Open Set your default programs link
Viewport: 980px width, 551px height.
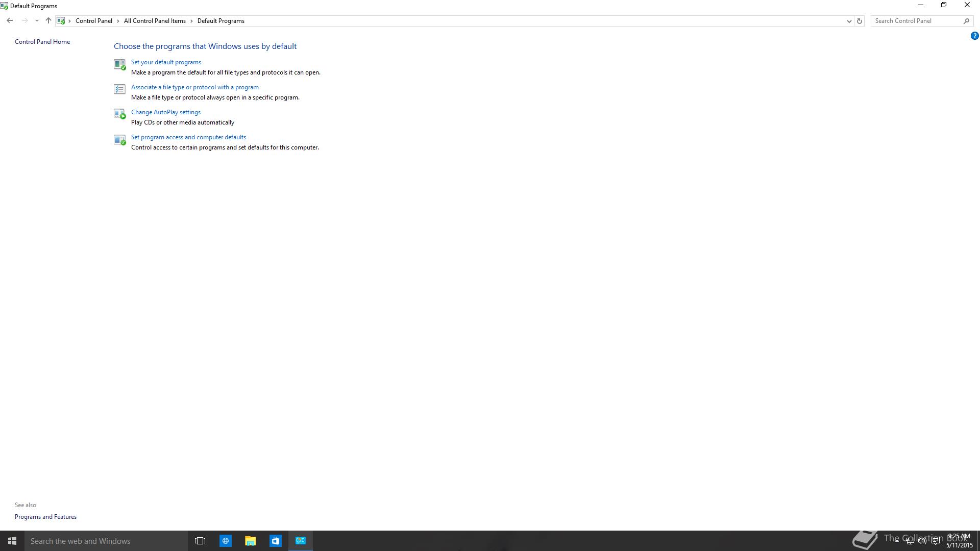click(166, 62)
